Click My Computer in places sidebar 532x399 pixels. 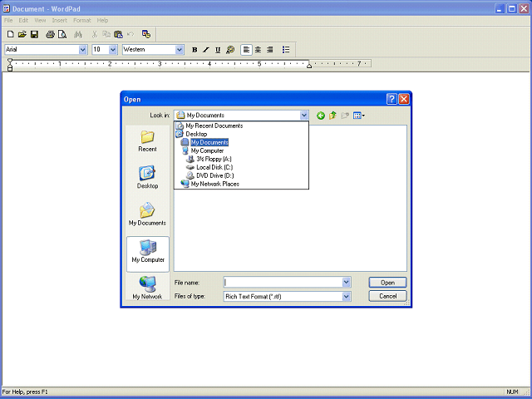148,254
